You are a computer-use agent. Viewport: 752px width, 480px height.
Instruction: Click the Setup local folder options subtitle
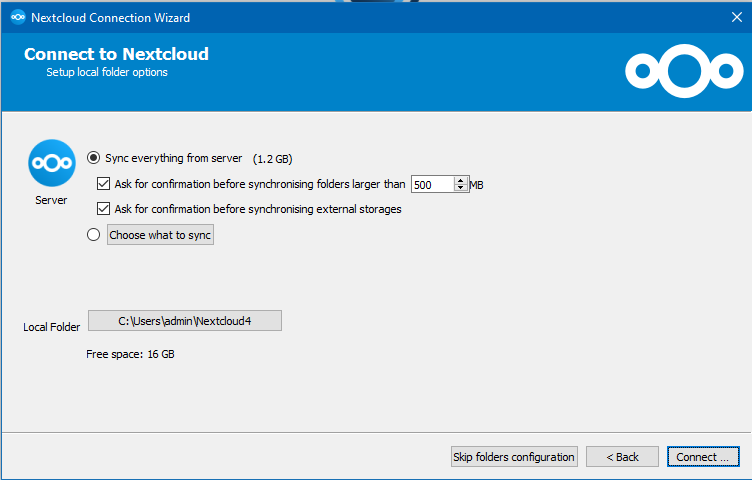pos(107,73)
